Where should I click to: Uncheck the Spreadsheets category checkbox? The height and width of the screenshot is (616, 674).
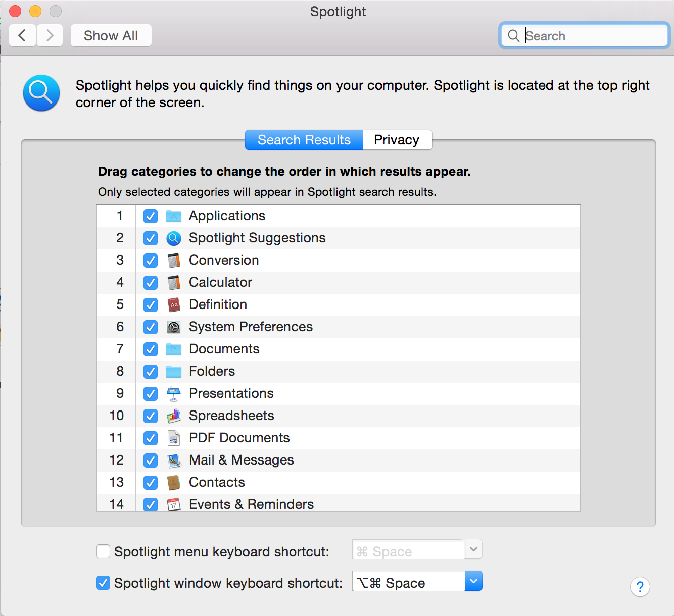151,416
